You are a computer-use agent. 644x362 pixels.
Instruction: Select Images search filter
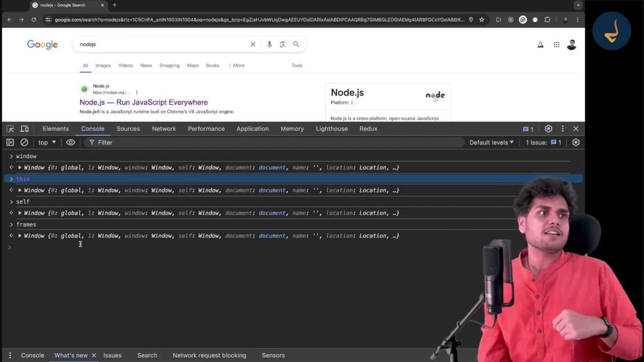(x=103, y=65)
